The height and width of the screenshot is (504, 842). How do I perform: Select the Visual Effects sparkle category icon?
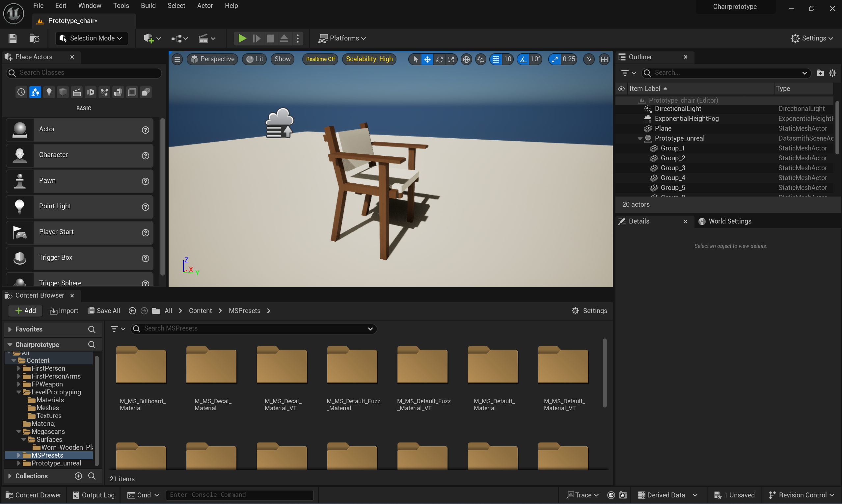point(104,93)
